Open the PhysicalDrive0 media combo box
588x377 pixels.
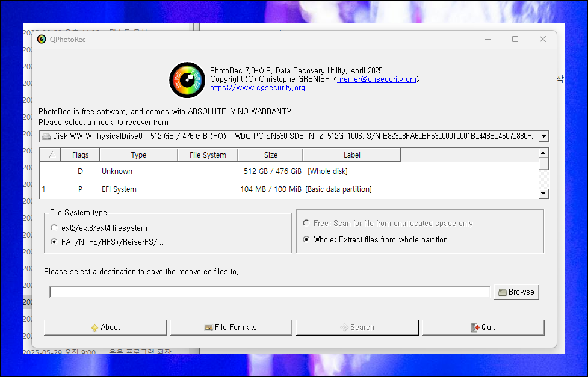click(294, 136)
